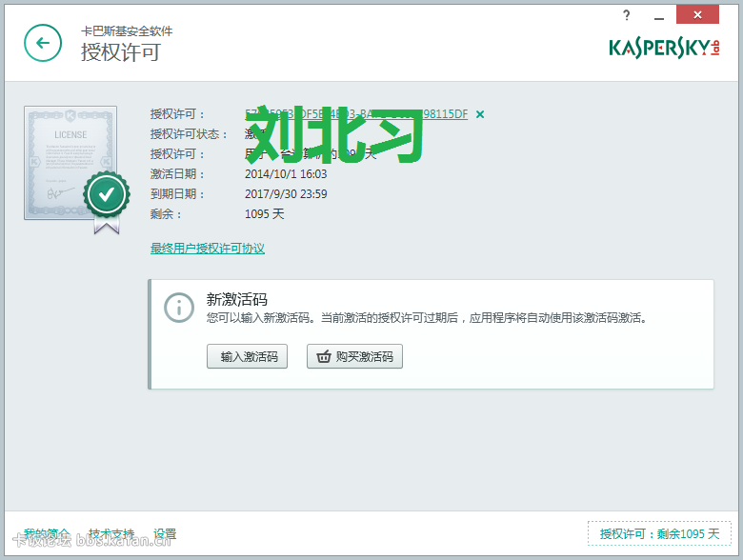
Task: Select activation date value 2014/10/1 16:03
Action: pyautogui.click(x=286, y=174)
